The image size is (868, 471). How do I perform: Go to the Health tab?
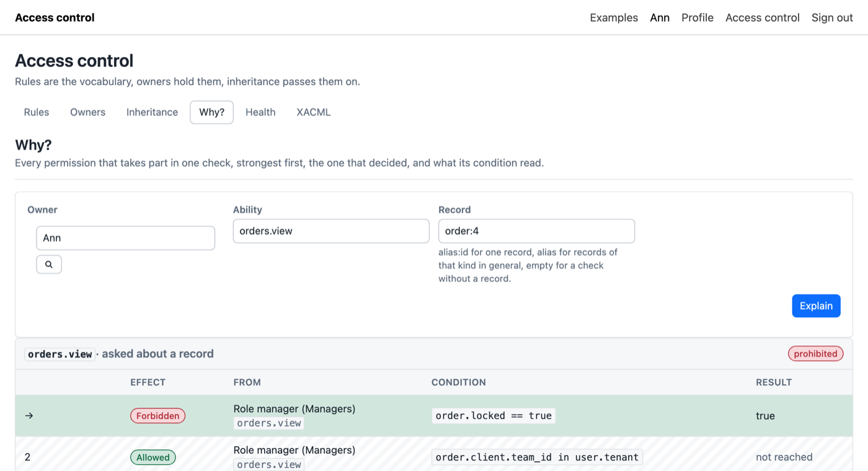(260, 112)
